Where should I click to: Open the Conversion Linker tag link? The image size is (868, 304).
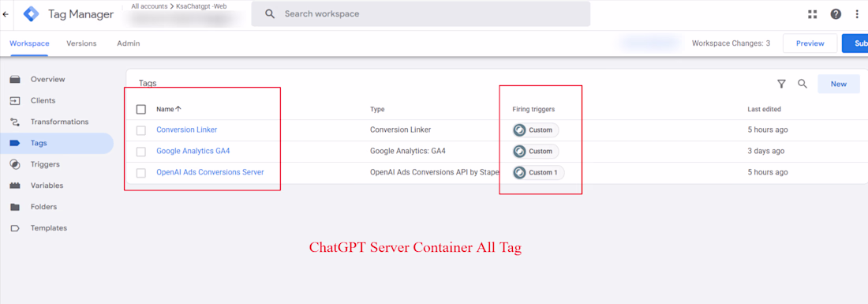click(186, 129)
